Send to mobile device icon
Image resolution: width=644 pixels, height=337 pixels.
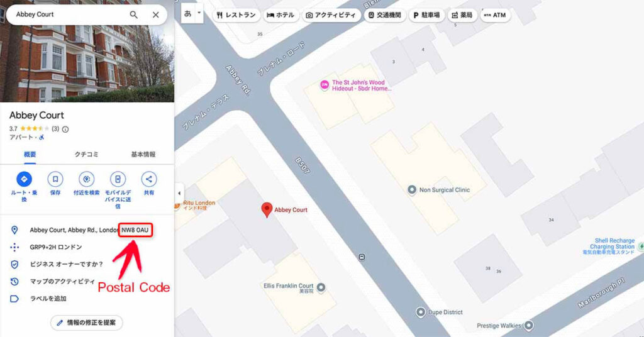118,179
